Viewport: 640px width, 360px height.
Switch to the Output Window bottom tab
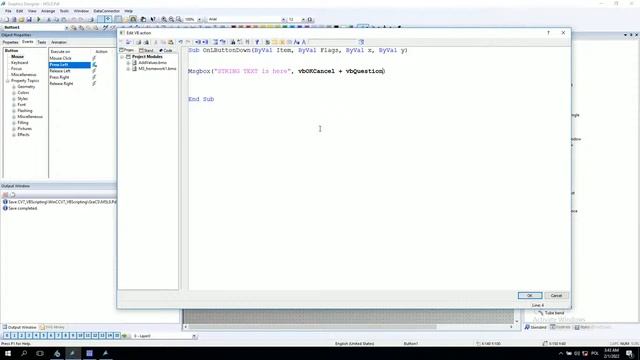(x=19, y=327)
